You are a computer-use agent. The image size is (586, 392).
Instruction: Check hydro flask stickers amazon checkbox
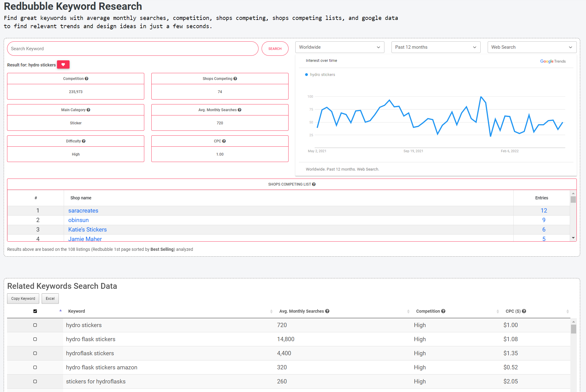pyautogui.click(x=35, y=367)
